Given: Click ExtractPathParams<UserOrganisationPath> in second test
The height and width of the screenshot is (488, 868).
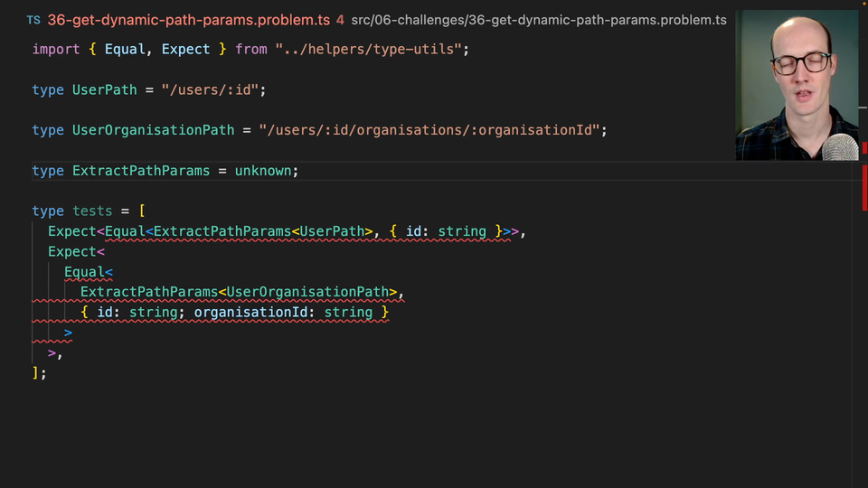Looking at the screenshot, I should tap(239, 292).
